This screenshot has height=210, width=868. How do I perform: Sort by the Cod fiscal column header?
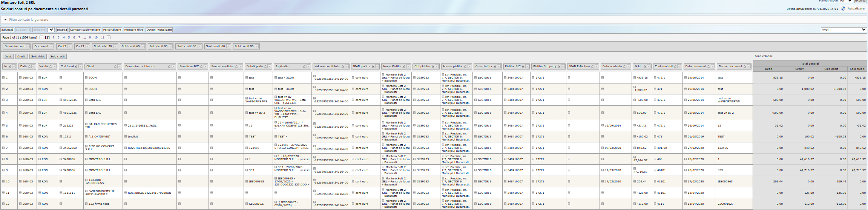[x=67, y=66]
